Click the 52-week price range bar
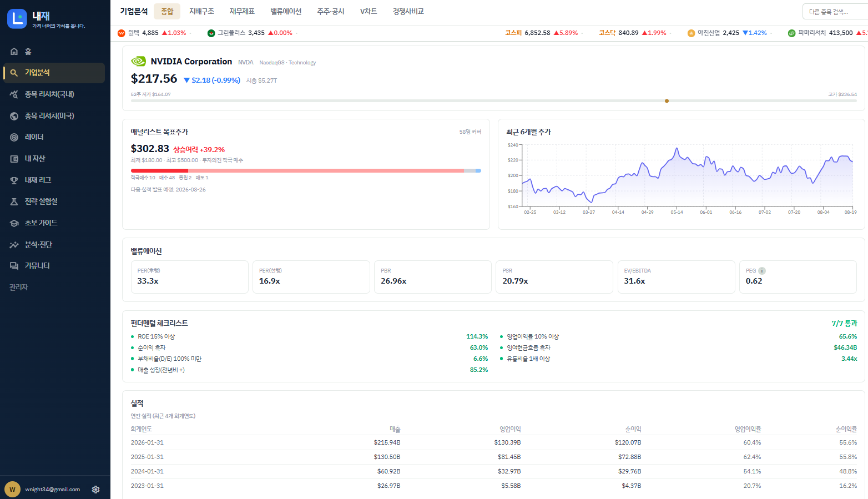Image resolution: width=868 pixels, height=499 pixels. pyautogui.click(x=494, y=101)
